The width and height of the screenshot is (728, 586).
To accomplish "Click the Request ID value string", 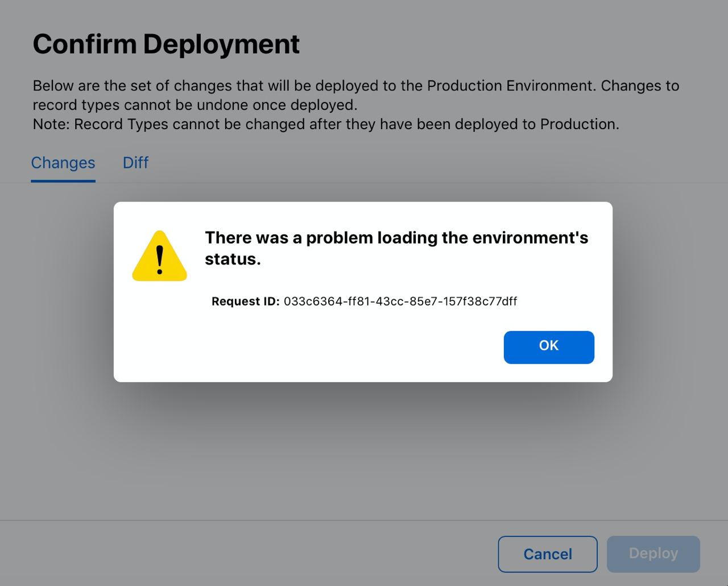I will pos(400,302).
